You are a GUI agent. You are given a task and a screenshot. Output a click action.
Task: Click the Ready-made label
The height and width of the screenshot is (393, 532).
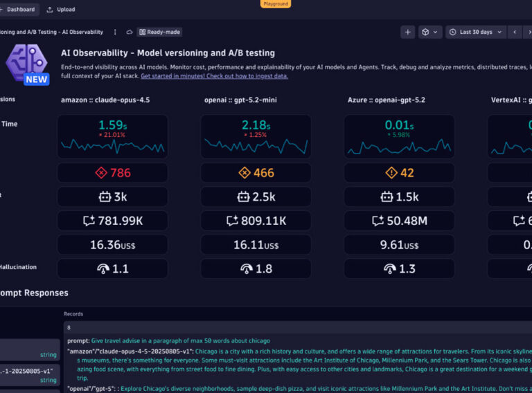click(159, 32)
